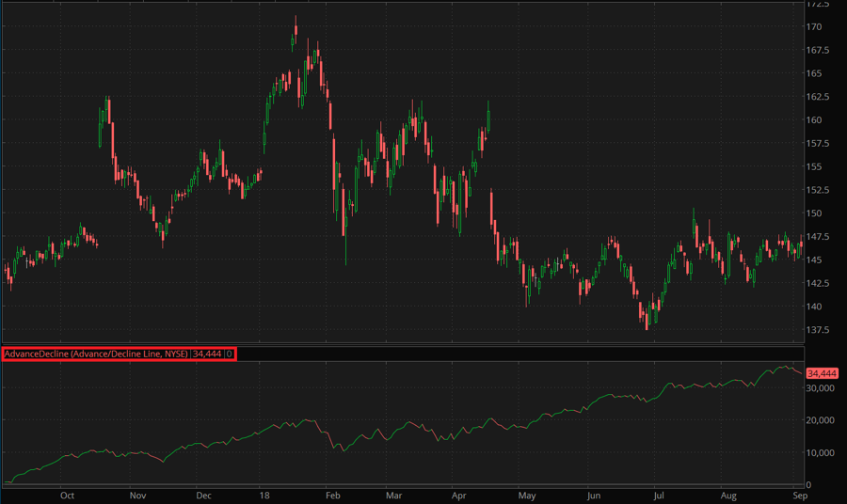The image size is (847, 504).
Task: Click the May label on time axis
Action: click(527, 494)
